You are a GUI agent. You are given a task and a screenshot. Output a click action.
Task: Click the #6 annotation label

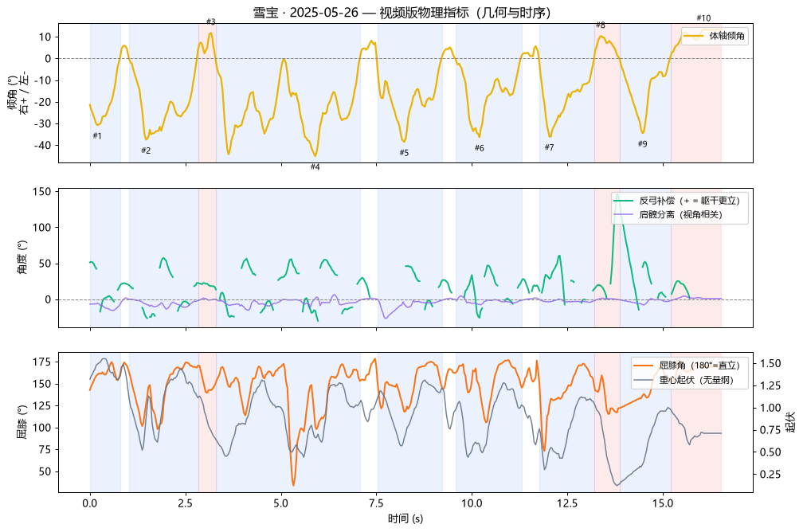(x=480, y=148)
